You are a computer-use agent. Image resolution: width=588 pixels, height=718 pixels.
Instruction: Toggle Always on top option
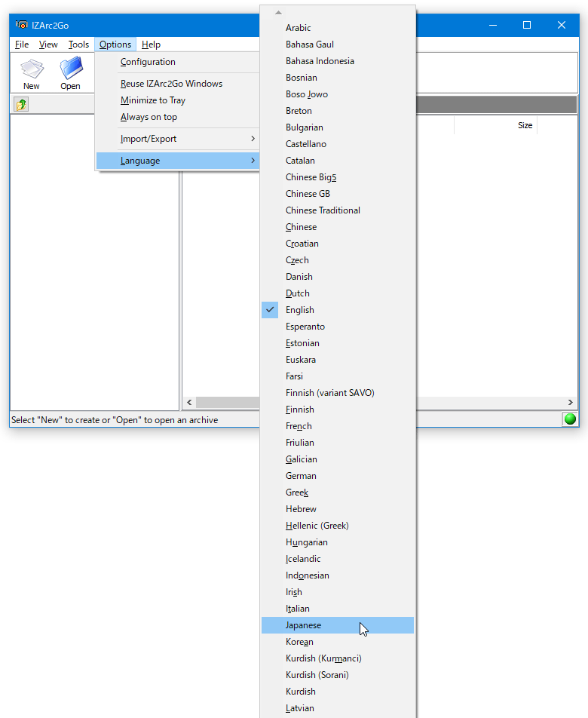pyautogui.click(x=177, y=117)
